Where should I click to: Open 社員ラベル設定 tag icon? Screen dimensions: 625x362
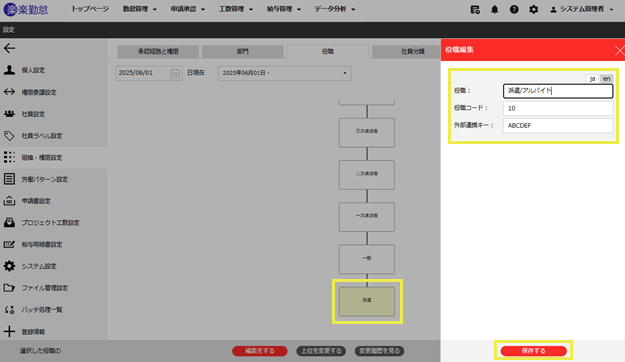click(9, 136)
